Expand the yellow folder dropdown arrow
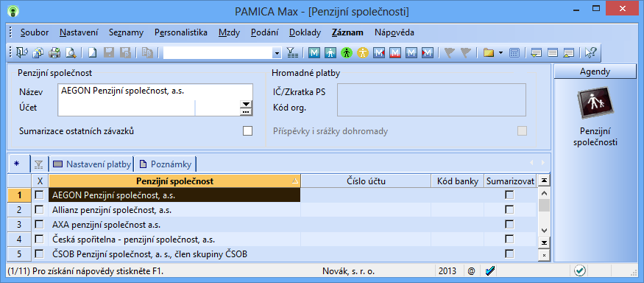 (x=500, y=52)
